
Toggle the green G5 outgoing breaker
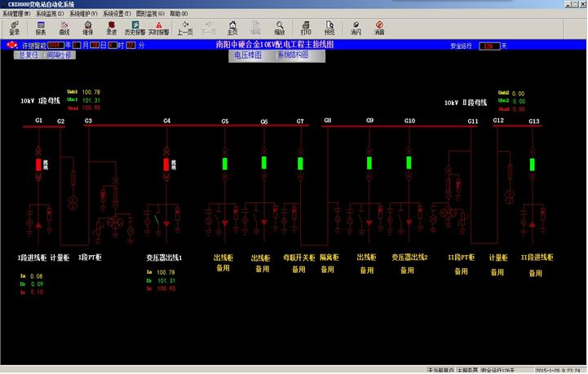coord(225,163)
